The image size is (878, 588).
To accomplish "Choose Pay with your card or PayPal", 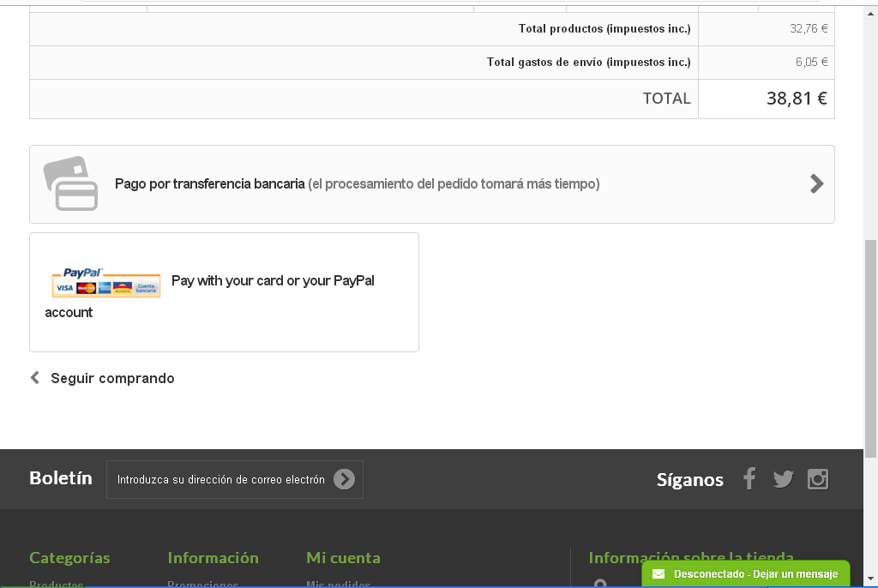I will [x=273, y=281].
